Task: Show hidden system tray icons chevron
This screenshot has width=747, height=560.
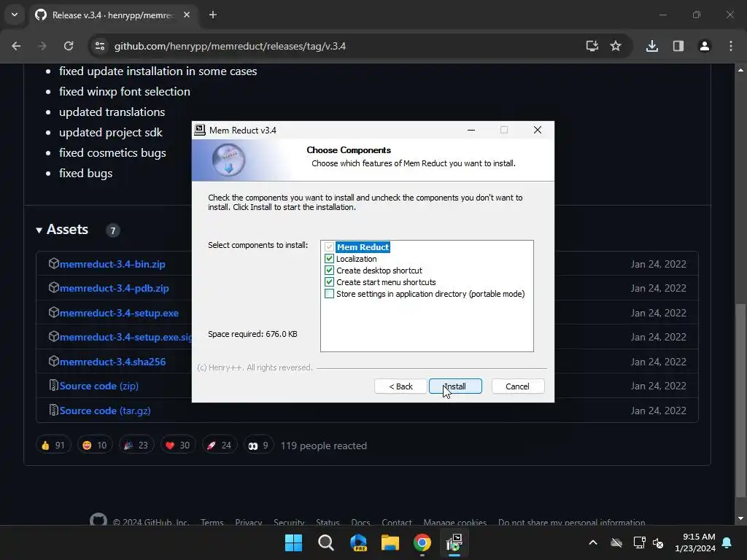Action: [x=593, y=542]
